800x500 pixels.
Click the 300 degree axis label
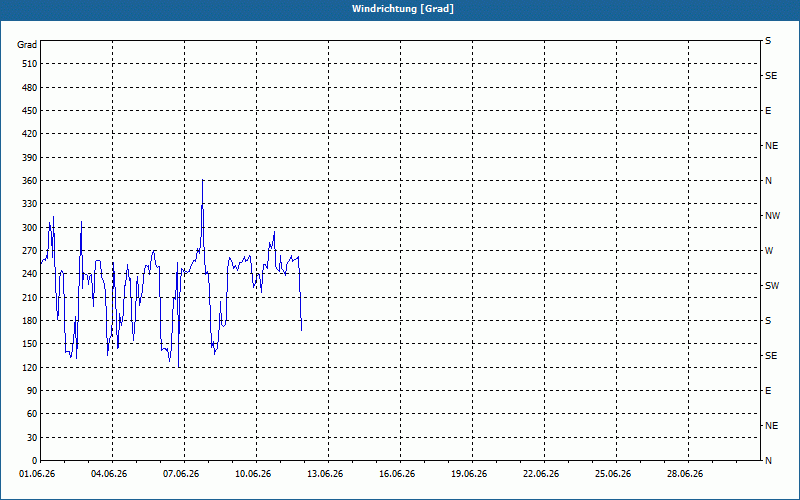coord(30,228)
